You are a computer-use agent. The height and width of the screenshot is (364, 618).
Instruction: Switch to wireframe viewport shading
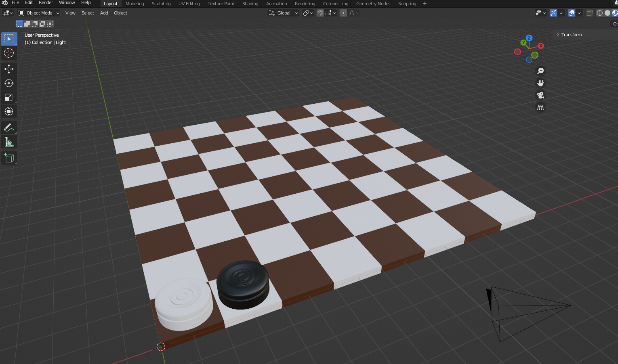coord(600,13)
